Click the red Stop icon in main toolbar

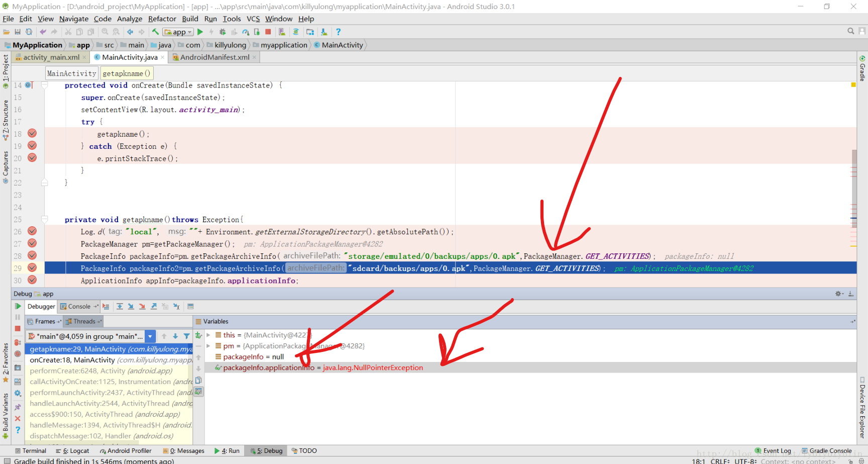click(x=268, y=32)
